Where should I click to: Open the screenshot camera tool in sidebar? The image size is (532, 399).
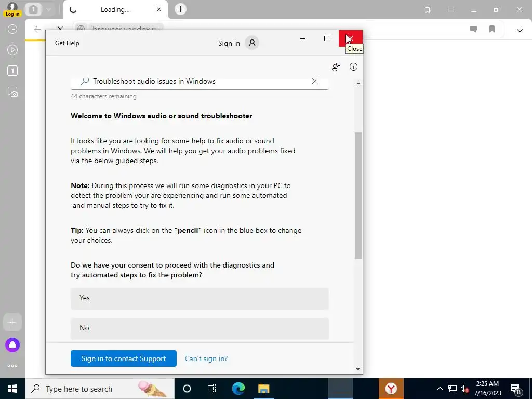tap(12, 91)
